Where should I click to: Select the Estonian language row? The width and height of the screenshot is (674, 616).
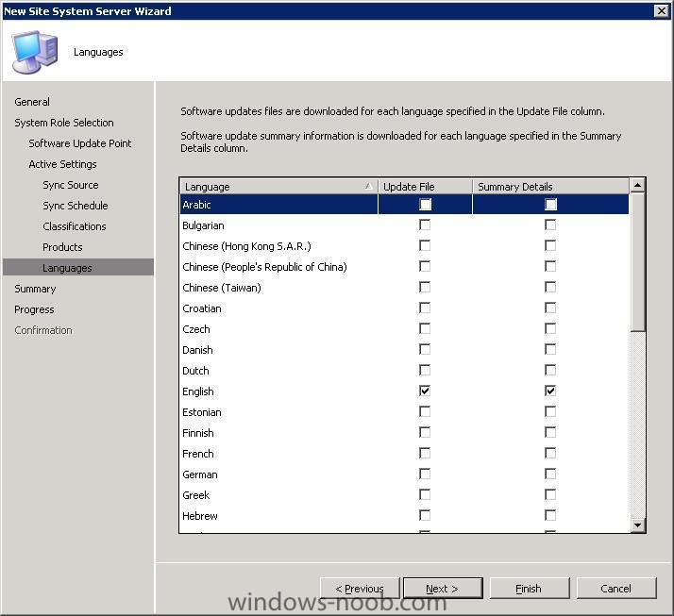coord(404,412)
